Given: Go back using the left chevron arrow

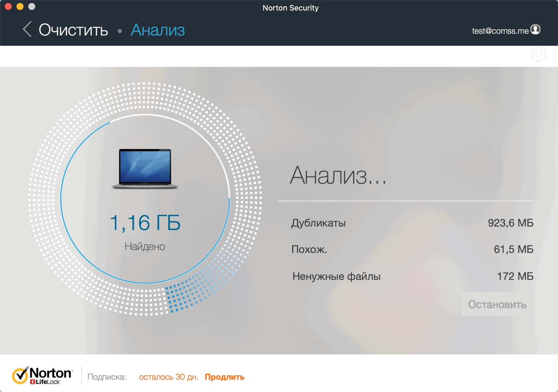Looking at the screenshot, I should click(x=27, y=29).
